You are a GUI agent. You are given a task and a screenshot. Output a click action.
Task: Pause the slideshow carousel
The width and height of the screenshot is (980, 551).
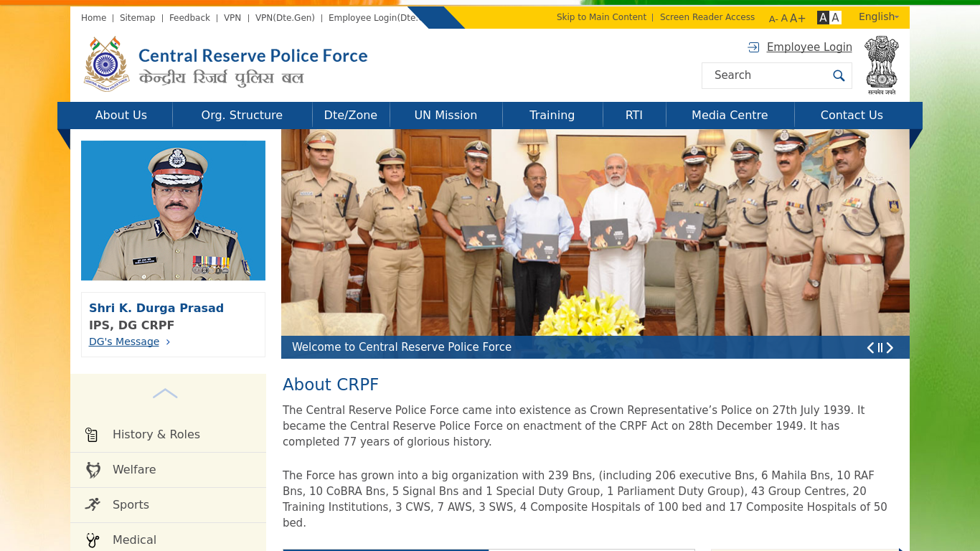coord(880,348)
